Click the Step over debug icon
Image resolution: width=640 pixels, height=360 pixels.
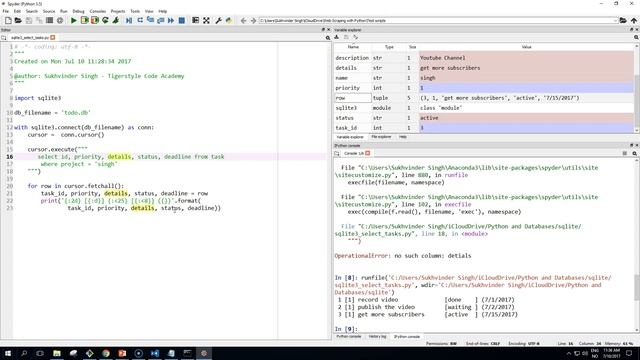click(140, 20)
